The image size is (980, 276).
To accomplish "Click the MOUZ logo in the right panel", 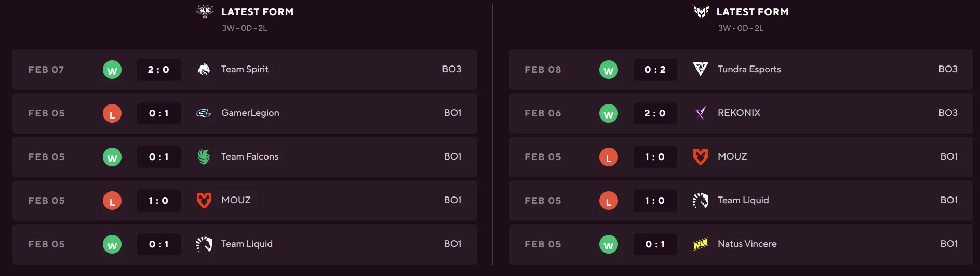I will click(701, 156).
